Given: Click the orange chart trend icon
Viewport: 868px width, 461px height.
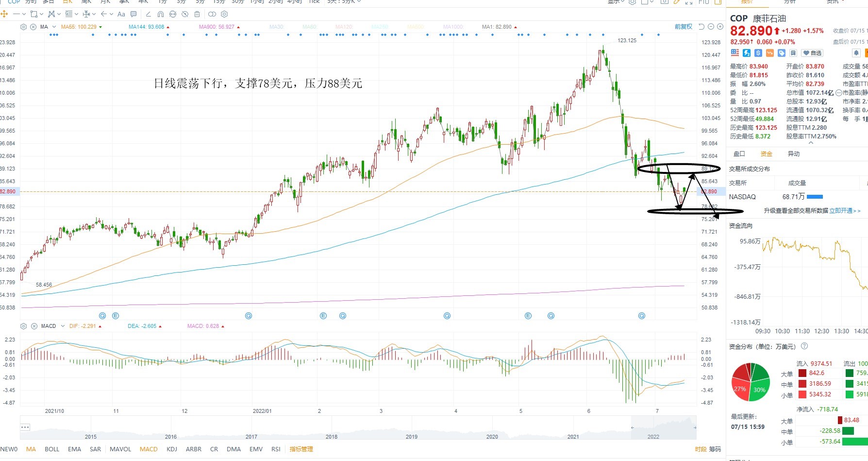Looking at the screenshot, I should [x=770, y=53].
